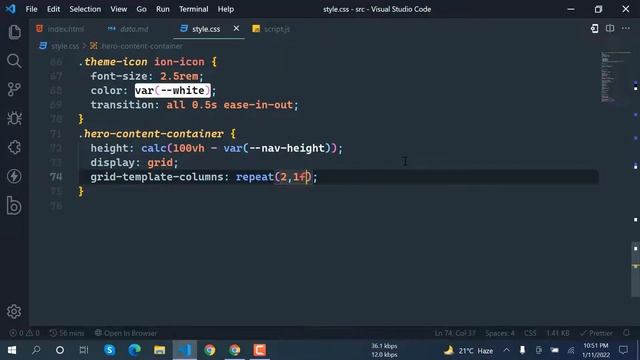Click the Prettier status bar item

[597, 333]
